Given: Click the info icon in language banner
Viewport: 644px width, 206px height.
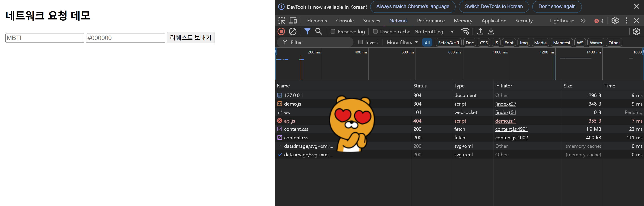Looking at the screenshot, I should 281,7.
